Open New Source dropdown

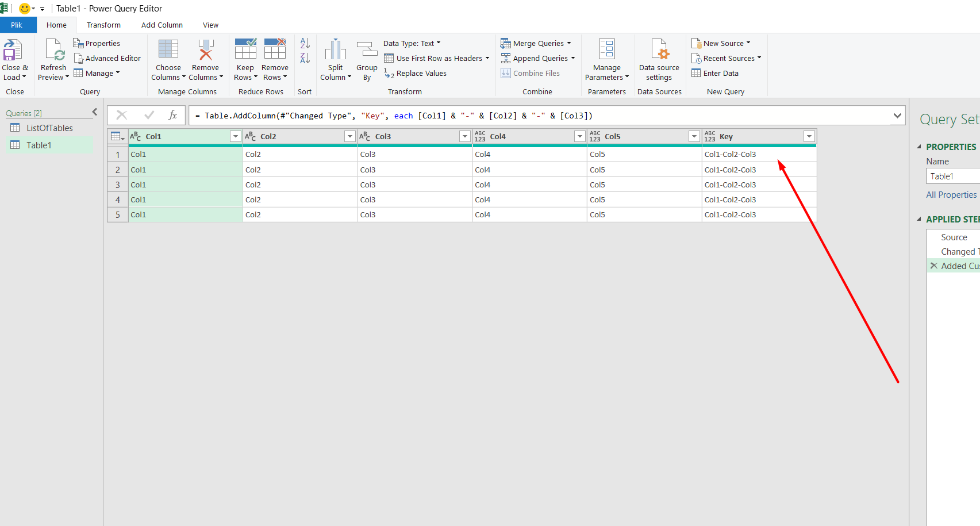point(721,43)
